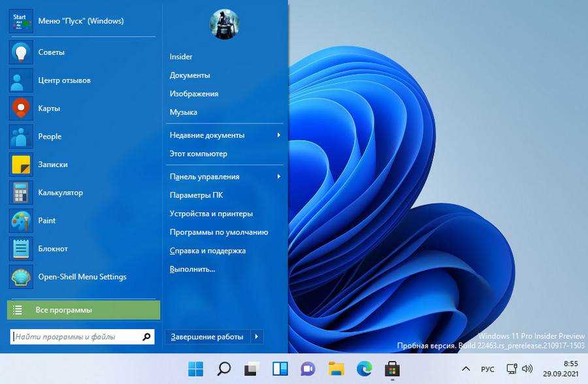
Task: Open the Open-Shell Menu Settings shell icon
Action: [21, 277]
